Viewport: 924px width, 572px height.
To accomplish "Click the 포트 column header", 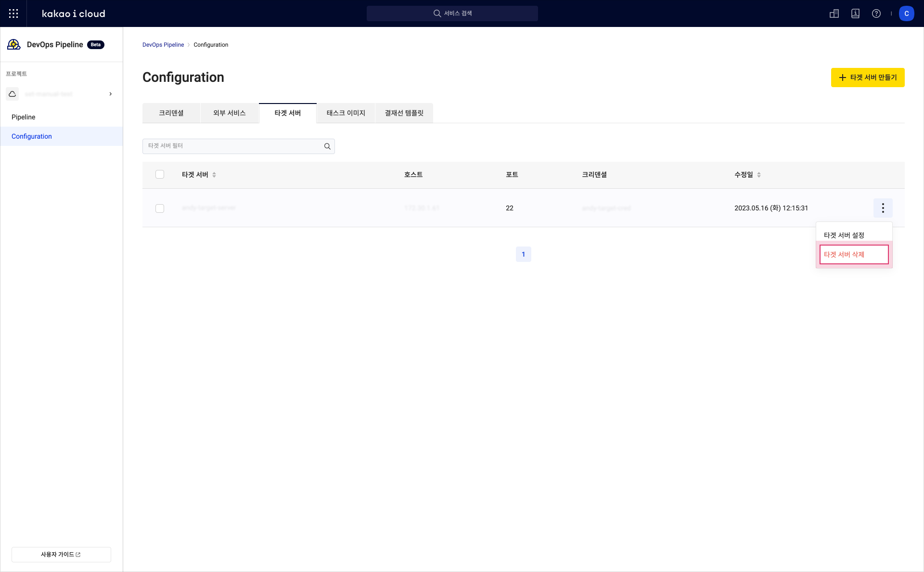I will 512,175.
